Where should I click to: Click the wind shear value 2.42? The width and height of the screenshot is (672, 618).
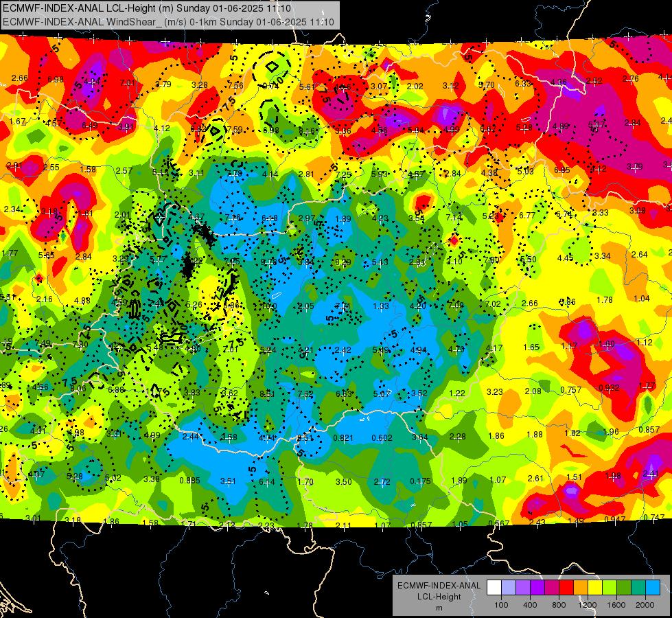[x=343, y=350]
